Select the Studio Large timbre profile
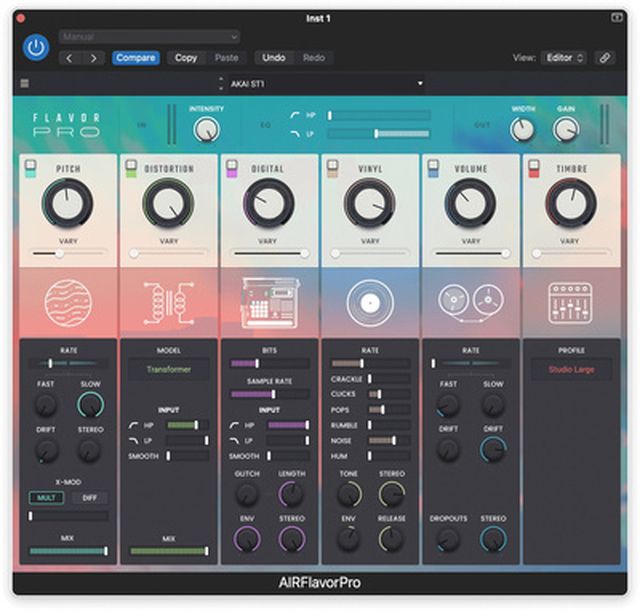Image resolution: width=640 pixels, height=611 pixels. (x=571, y=369)
